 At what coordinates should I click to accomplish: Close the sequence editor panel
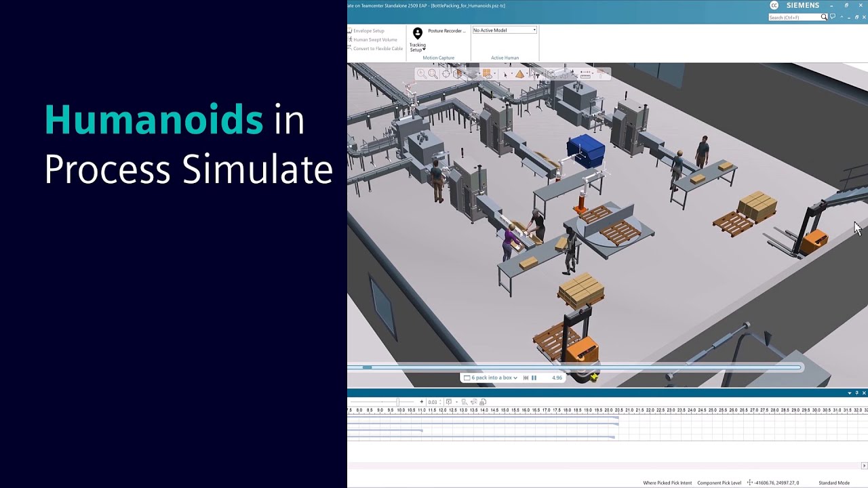864,393
